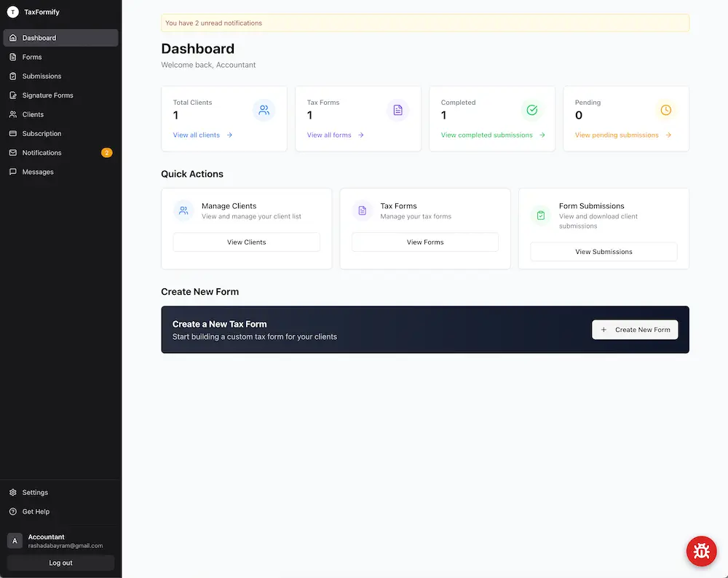This screenshot has height=578, width=728.
Task: Go to Submissions in the sidebar
Action: click(x=61, y=76)
